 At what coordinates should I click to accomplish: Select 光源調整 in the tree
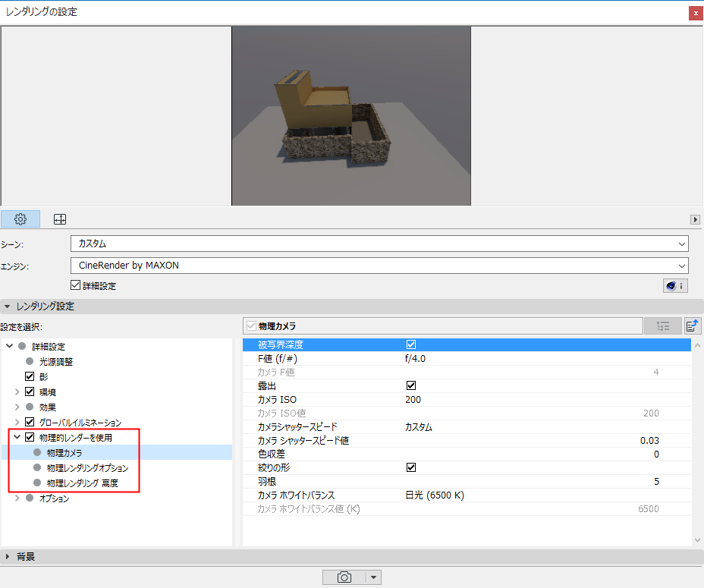[x=55, y=362]
